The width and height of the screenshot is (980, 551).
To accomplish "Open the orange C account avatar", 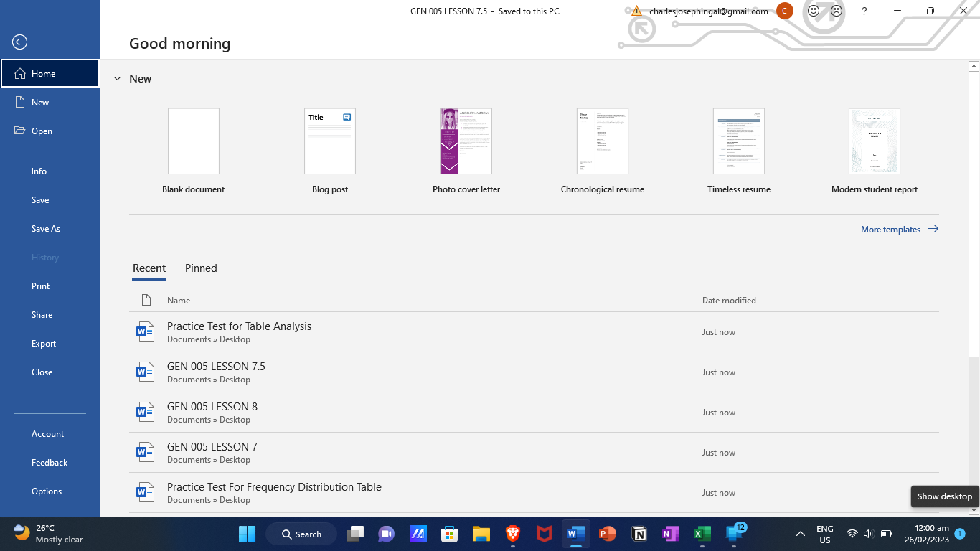I will [x=784, y=11].
